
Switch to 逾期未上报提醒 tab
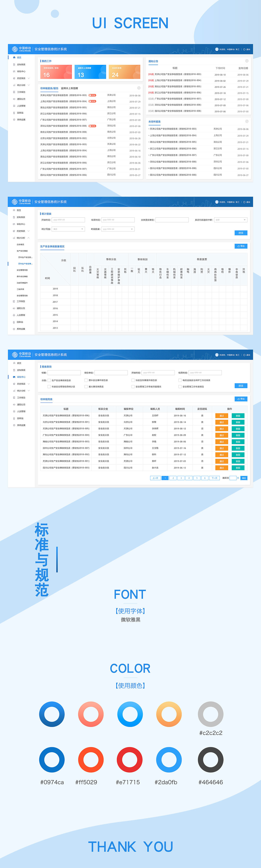pos(70,88)
